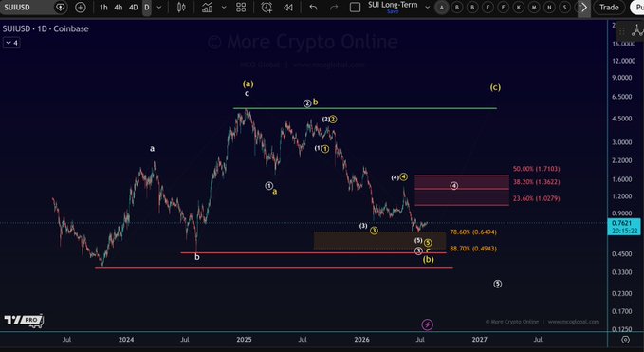Expand the indicators favorites dropdown arrow

point(224,7)
